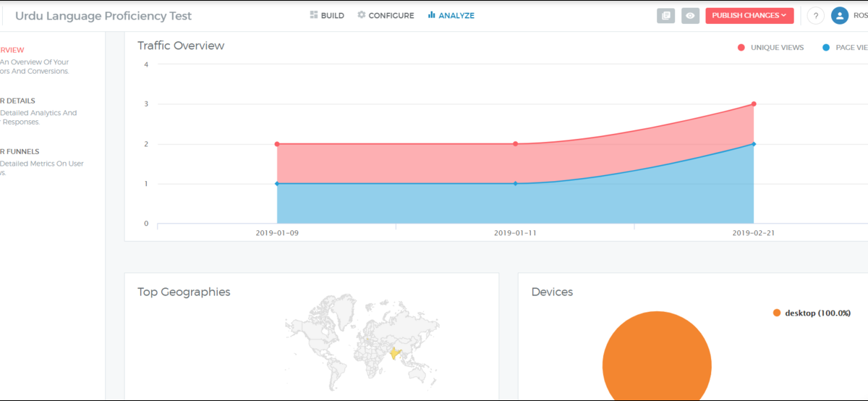Screen dimensions: 868x401
Task: Switch to the Configure tab
Action: pyautogui.click(x=391, y=15)
